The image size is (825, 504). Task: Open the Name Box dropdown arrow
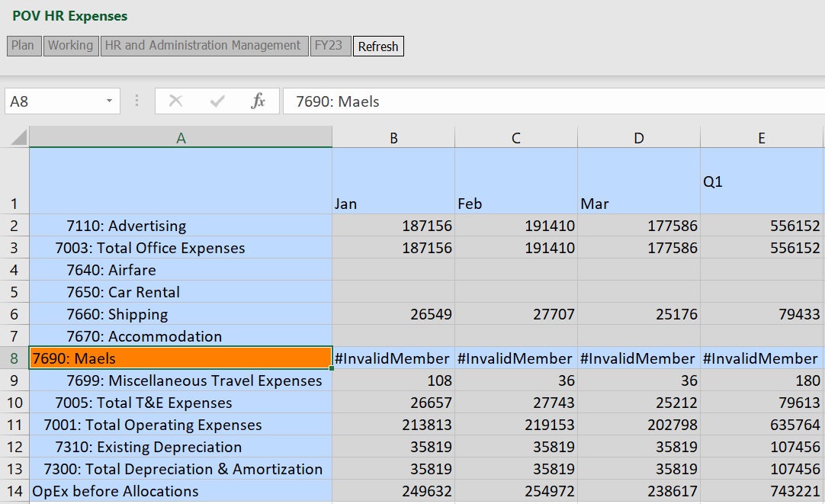point(109,101)
